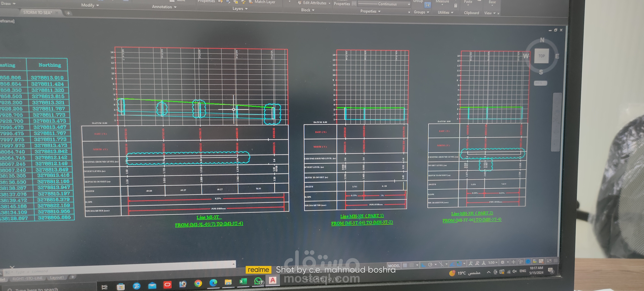Toggle isometric drafting icon
The width and height of the screenshot is (644, 291).
442,264
